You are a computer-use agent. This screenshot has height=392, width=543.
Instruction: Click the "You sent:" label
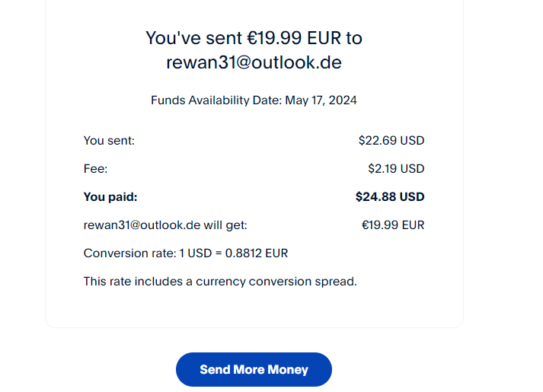point(109,140)
